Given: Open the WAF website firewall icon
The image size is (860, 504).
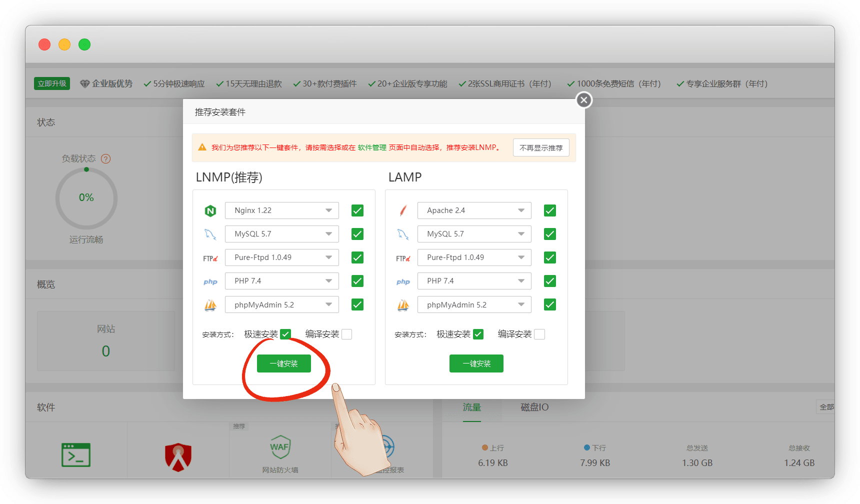Looking at the screenshot, I should (280, 447).
